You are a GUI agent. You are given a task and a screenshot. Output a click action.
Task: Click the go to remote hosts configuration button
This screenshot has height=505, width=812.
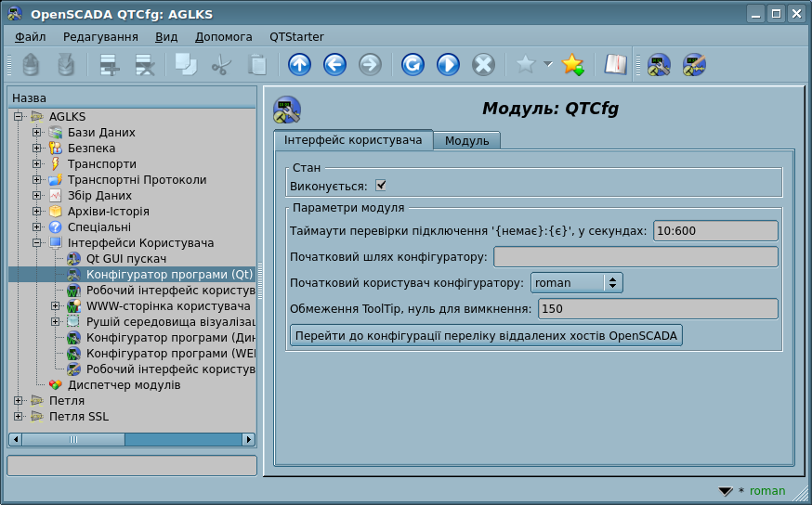click(x=486, y=334)
